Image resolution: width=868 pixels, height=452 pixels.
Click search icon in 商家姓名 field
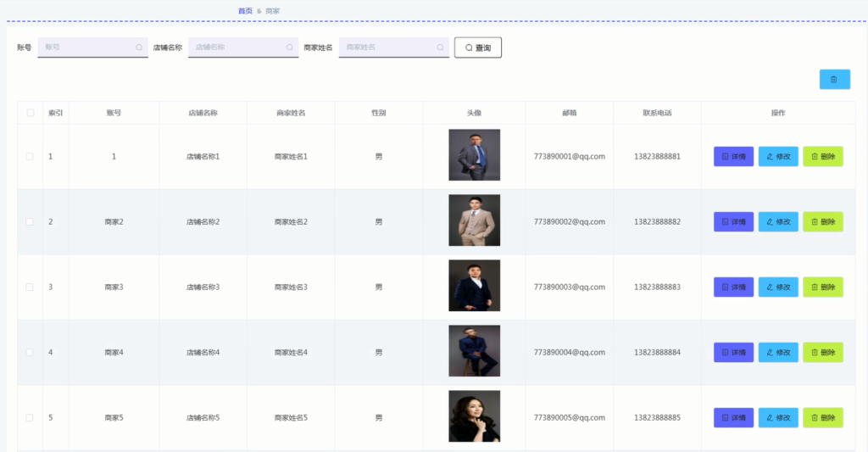(440, 47)
